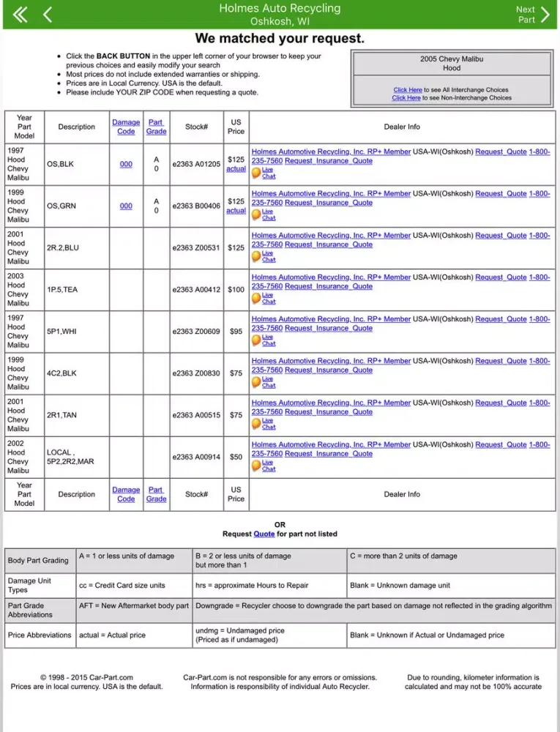Open Live Chat icon in e2363 A00914 row
The image size is (560, 732).
point(256,466)
